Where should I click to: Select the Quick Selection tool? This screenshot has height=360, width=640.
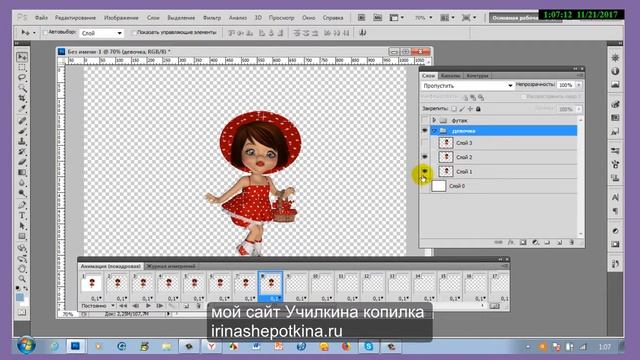pyautogui.click(x=22, y=88)
